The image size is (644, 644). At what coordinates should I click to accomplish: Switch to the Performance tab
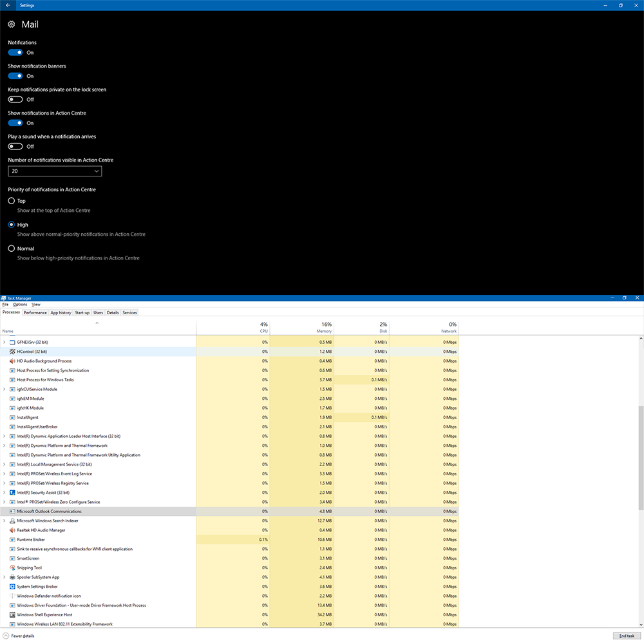(x=35, y=313)
